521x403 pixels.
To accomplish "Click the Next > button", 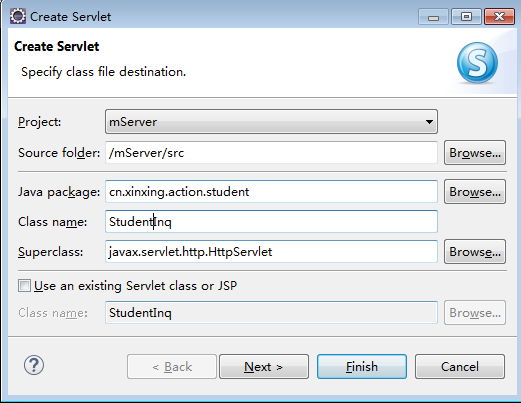I will (x=264, y=367).
